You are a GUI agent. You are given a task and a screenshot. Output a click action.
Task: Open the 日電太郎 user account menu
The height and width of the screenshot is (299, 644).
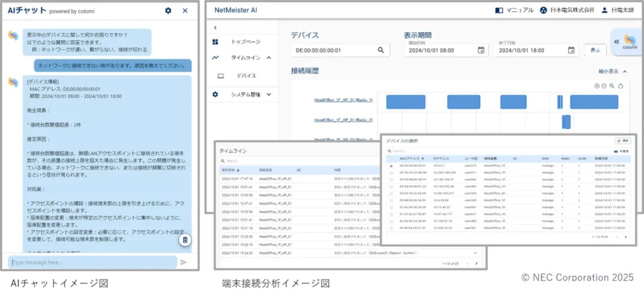(x=618, y=10)
